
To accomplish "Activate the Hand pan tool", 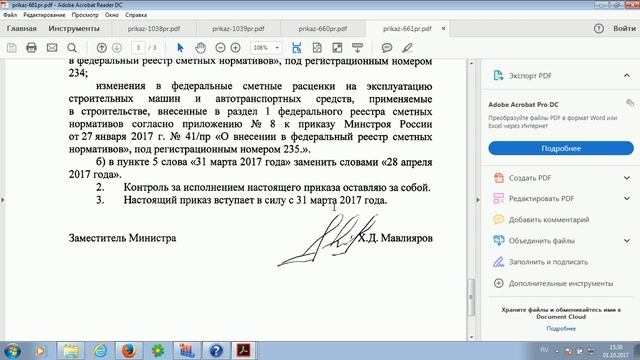I will click(200, 48).
